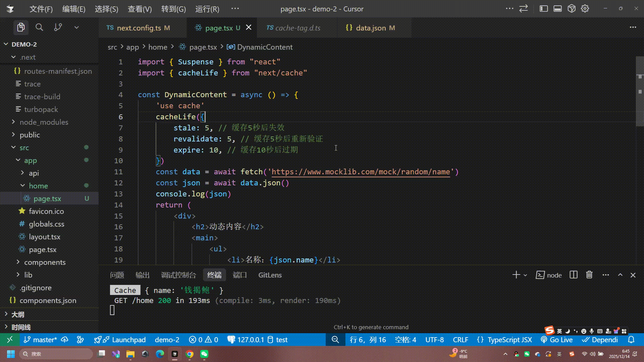The width and height of the screenshot is (644, 362).
Task: Click the notifications bell in status bar
Action: pos(631,340)
